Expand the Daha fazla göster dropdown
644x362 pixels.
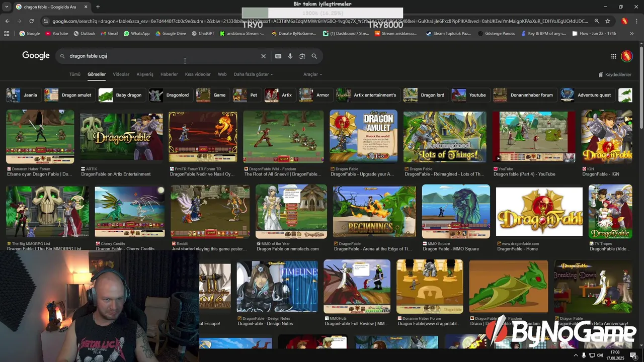[253, 74]
